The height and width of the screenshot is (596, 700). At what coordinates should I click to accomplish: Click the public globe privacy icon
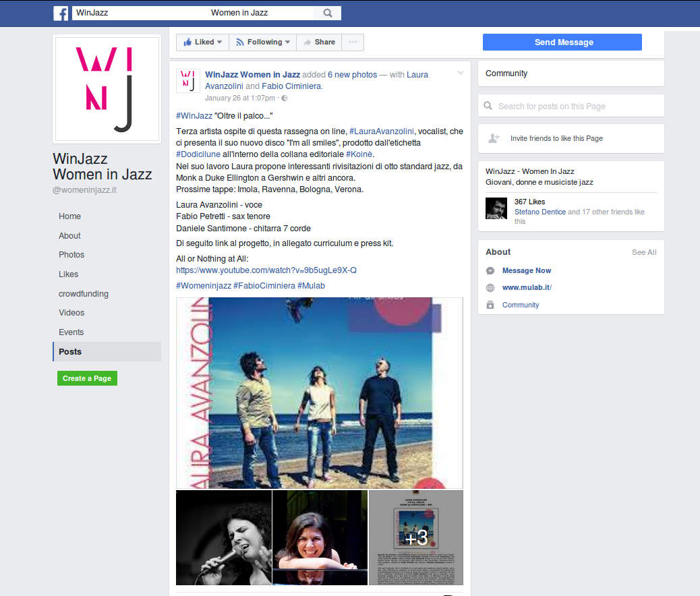(x=285, y=98)
